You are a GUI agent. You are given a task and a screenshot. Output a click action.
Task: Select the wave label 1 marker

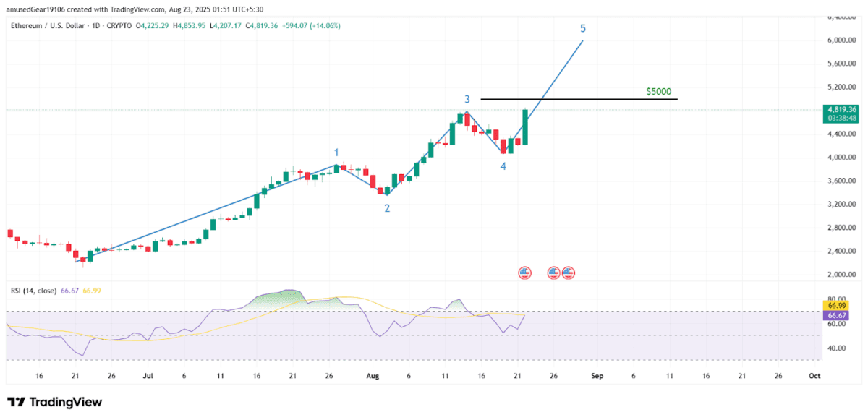coord(336,153)
